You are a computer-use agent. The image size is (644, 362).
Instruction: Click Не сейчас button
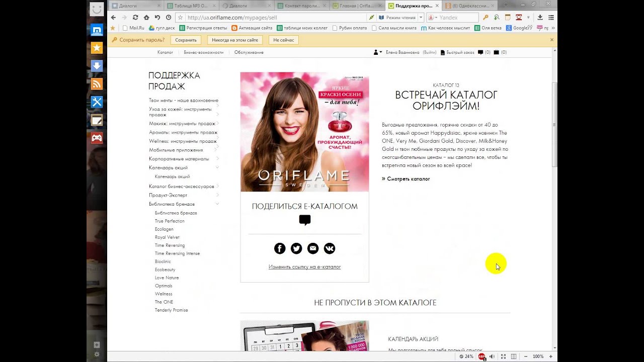point(283,40)
